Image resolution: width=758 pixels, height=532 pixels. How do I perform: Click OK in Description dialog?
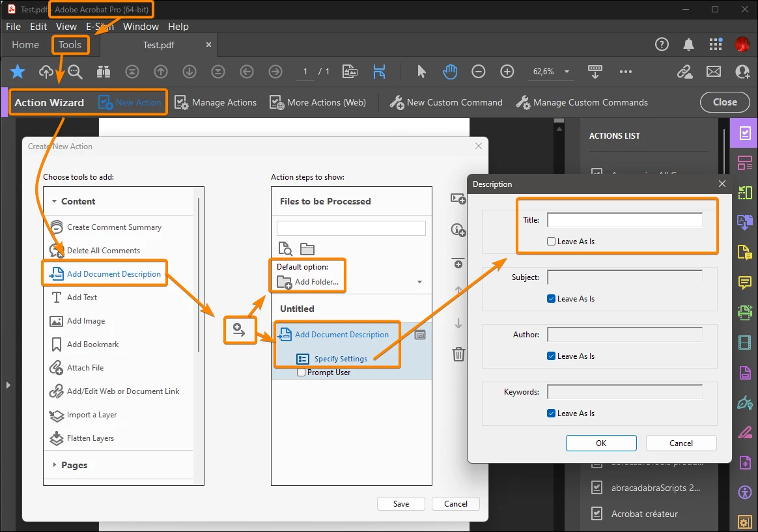(601, 443)
